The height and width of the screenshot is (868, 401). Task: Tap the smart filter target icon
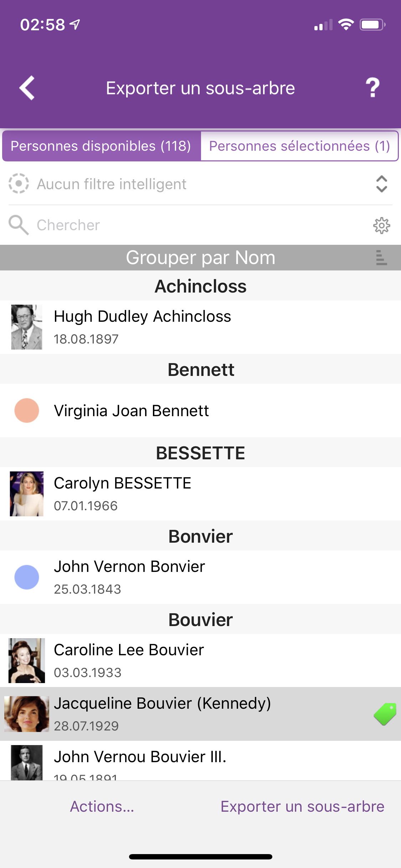(19, 184)
